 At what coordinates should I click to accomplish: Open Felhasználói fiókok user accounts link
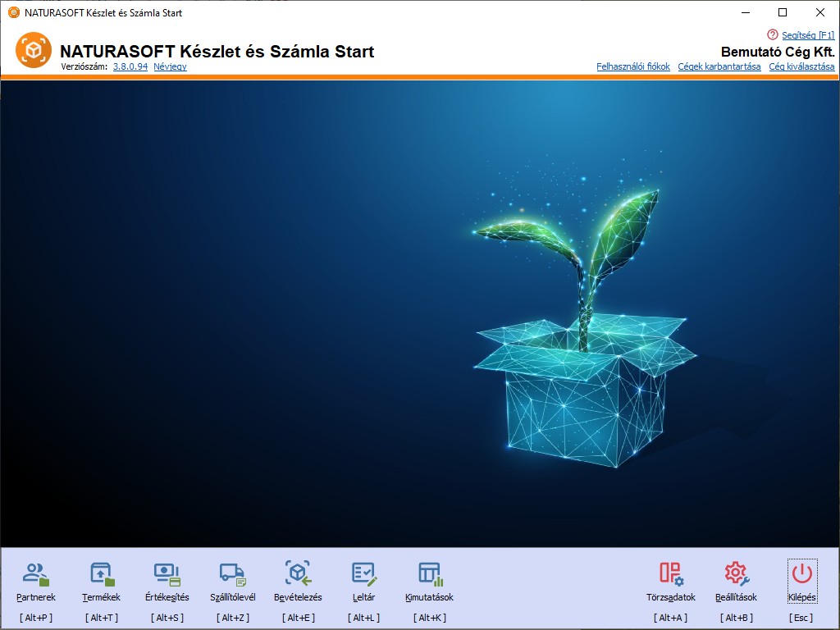(x=633, y=66)
